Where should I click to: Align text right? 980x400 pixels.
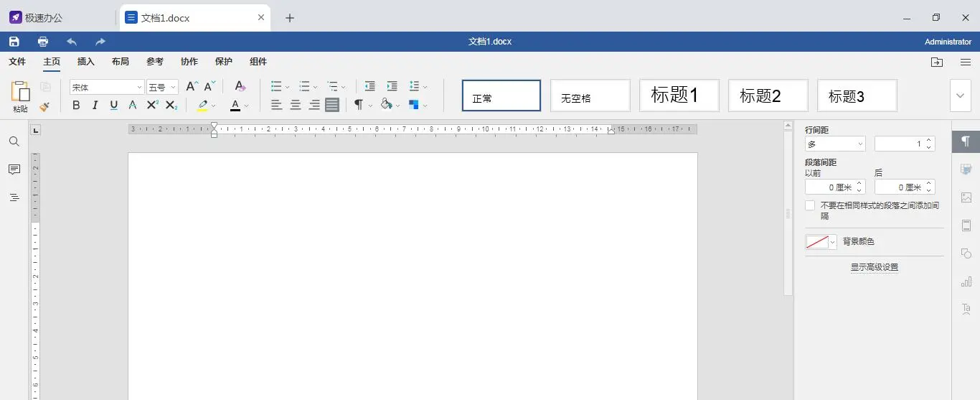[x=314, y=106]
